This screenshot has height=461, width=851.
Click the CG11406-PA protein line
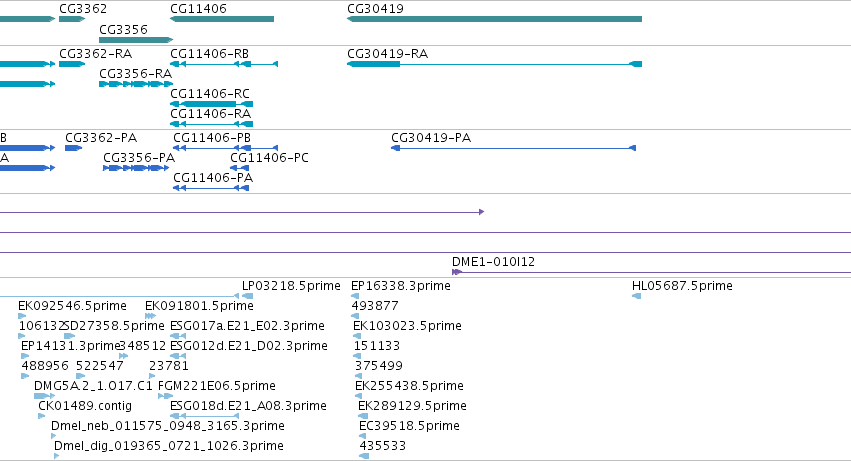pos(211,188)
